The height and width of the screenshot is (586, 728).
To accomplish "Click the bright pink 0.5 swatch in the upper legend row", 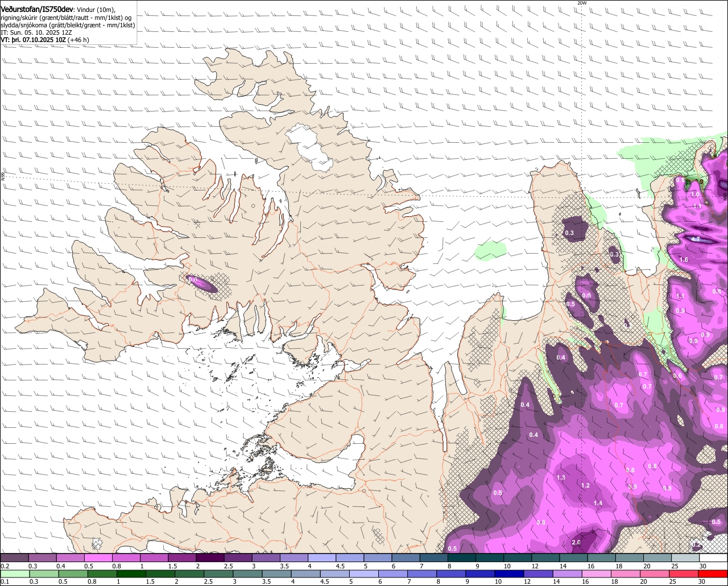I will click(x=98, y=558).
